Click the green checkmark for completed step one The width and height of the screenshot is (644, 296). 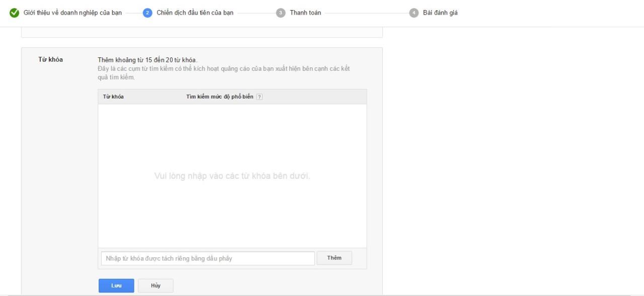(x=15, y=13)
